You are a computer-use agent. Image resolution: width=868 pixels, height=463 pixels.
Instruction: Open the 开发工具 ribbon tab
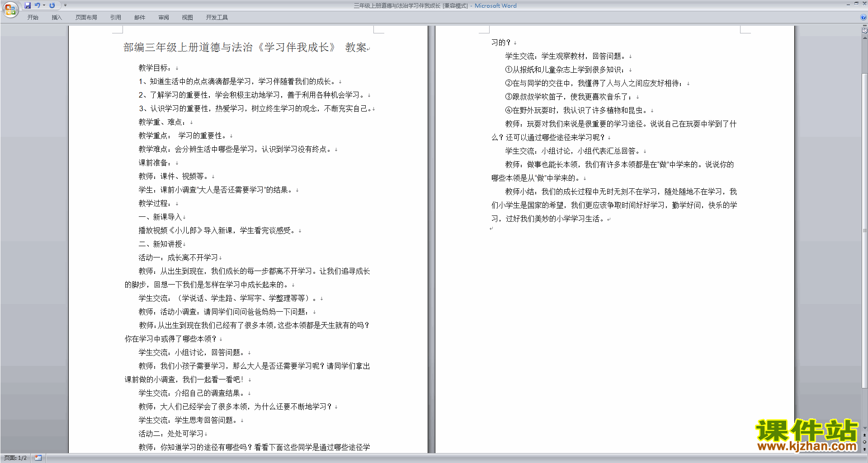[x=217, y=18]
